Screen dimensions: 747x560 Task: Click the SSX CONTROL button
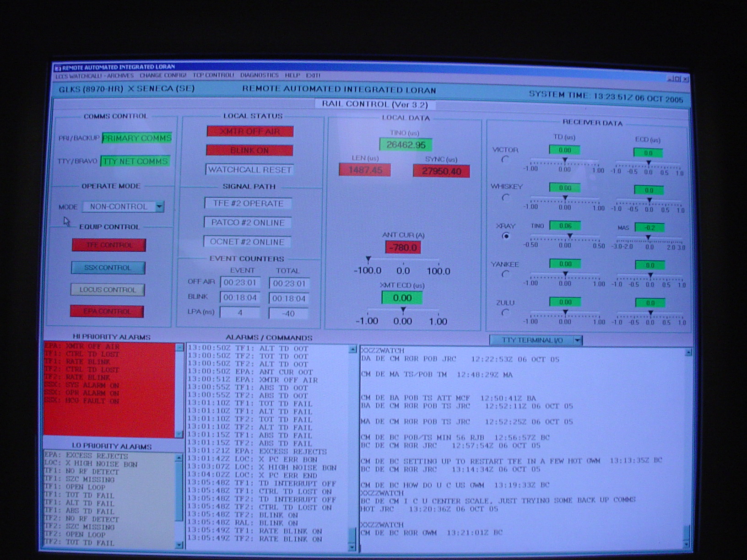(x=108, y=267)
